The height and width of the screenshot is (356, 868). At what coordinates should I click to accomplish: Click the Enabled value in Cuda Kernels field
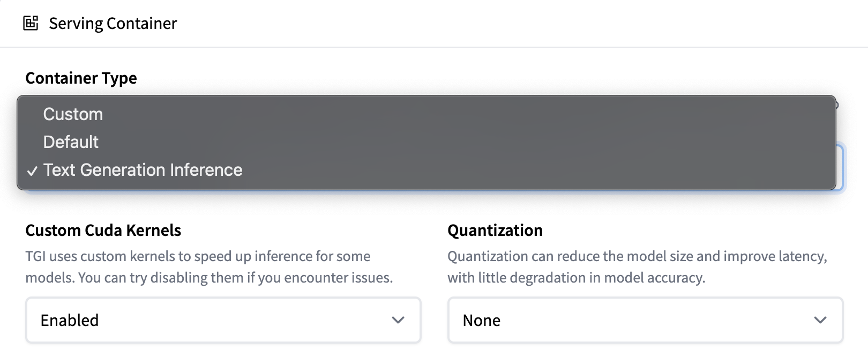pyautogui.click(x=70, y=321)
